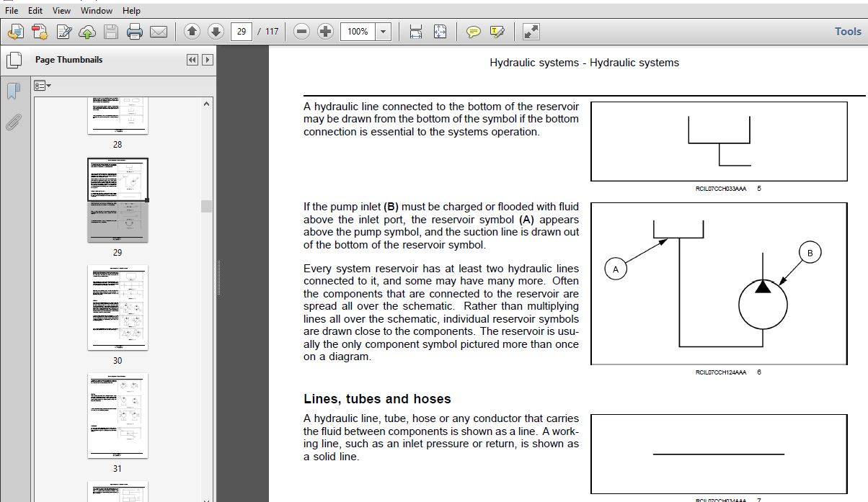Click the "Lines, tubes and hoses" heading

(377, 399)
